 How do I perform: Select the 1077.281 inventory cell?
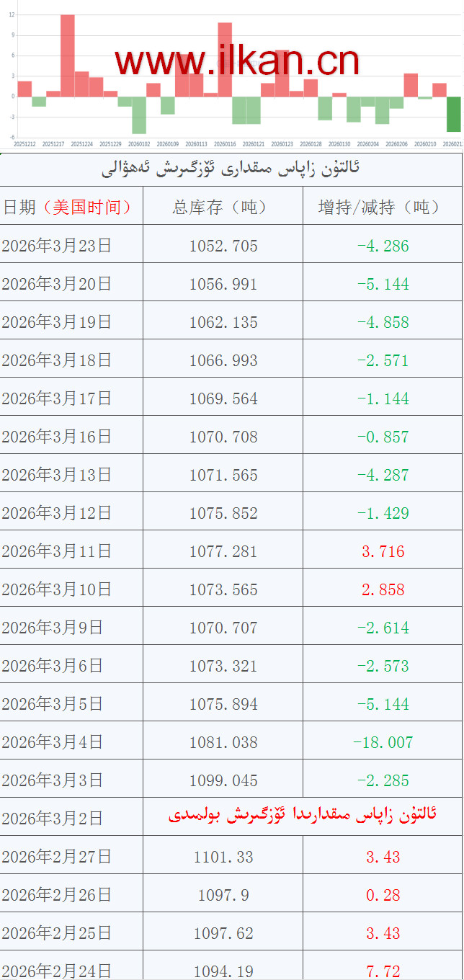(x=223, y=551)
